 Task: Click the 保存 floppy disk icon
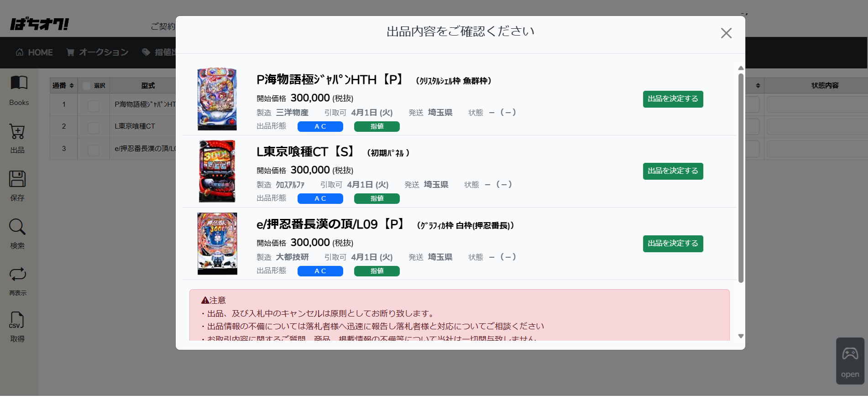17,179
